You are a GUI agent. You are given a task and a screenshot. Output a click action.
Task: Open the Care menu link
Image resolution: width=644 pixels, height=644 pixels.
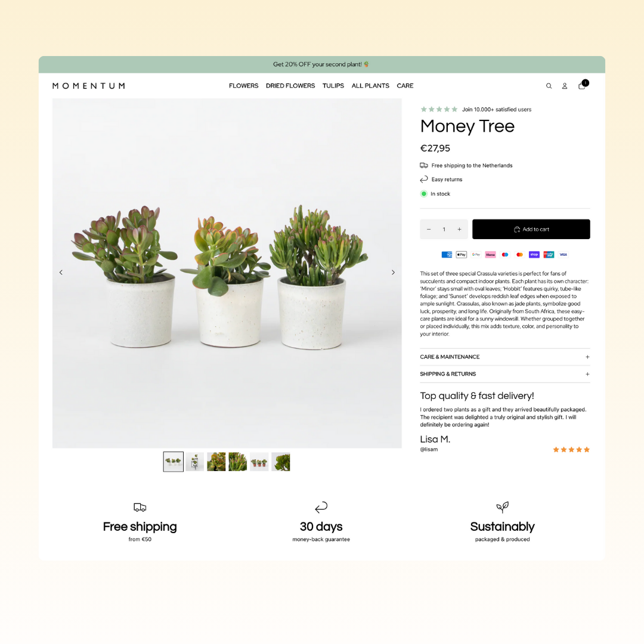tap(405, 86)
